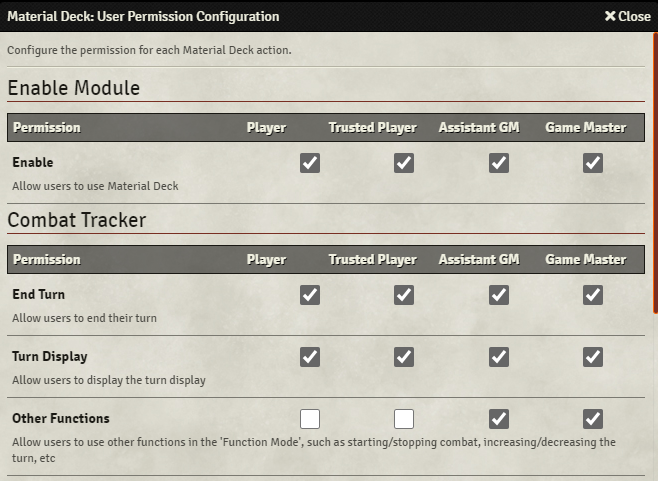Toggle End Turn for Assistant GM
Image resolution: width=658 pixels, height=481 pixels.
click(x=499, y=295)
